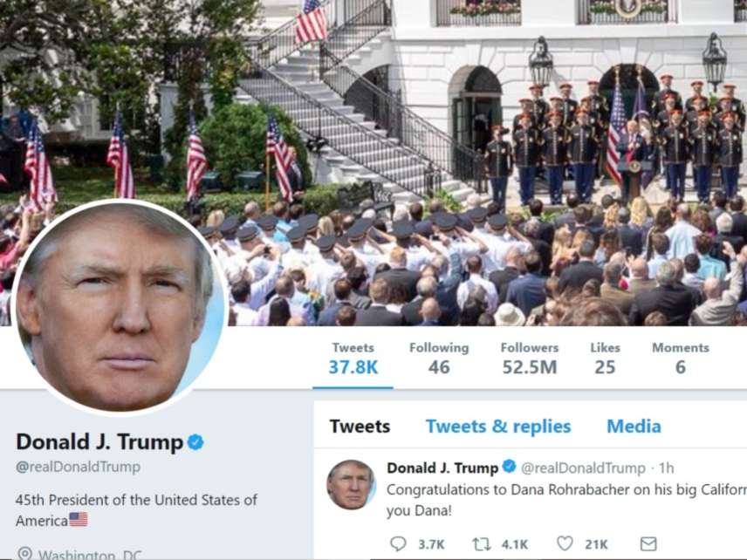
Task: Open the large circular profile photo
Action: pyautogui.click(x=119, y=307)
